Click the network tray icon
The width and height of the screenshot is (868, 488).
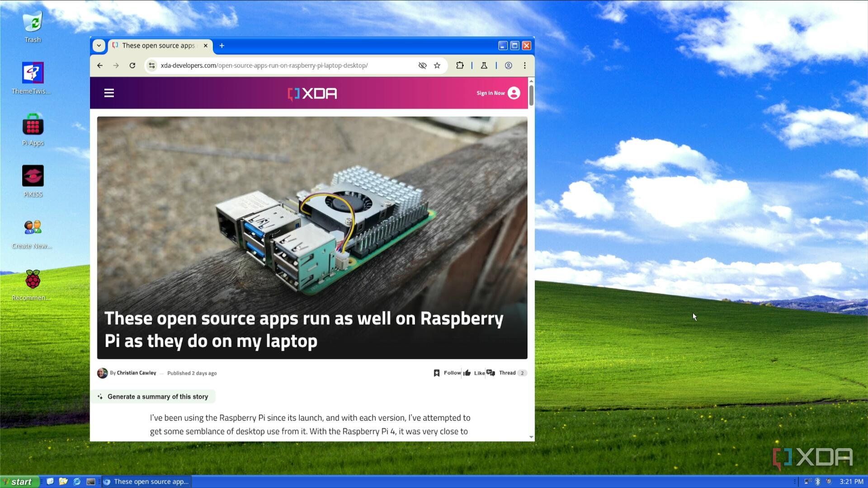point(807,482)
